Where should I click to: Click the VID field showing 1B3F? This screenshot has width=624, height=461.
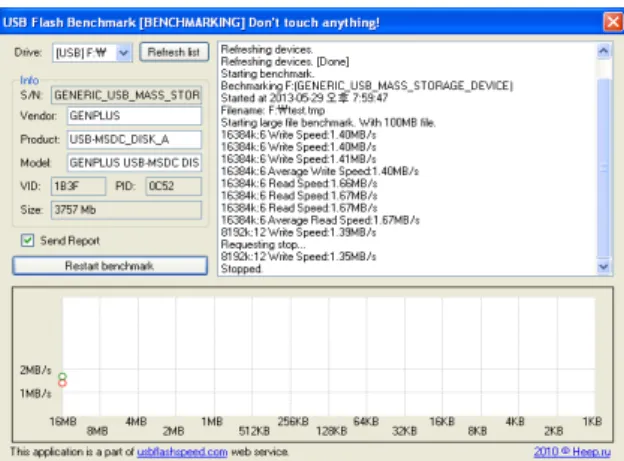78,186
